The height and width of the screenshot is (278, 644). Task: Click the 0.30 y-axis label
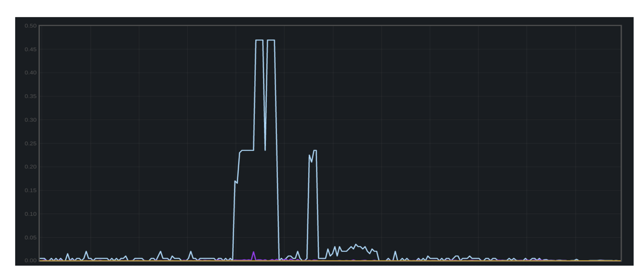coord(31,120)
